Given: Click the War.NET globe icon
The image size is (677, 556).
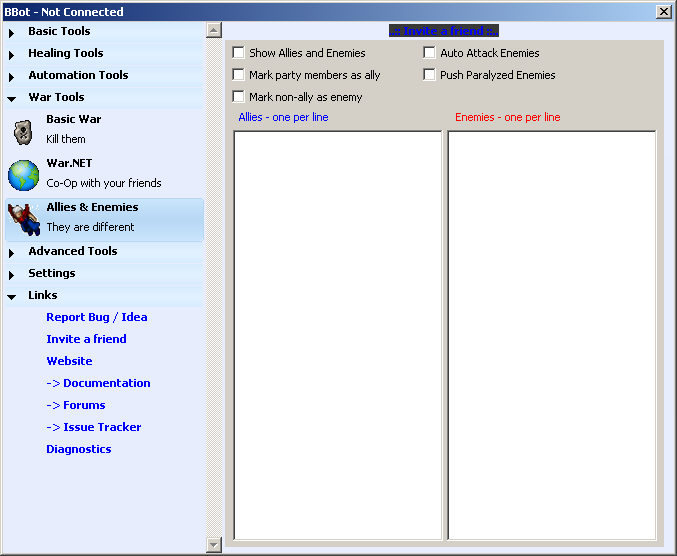Looking at the screenshot, I should pyautogui.click(x=24, y=175).
